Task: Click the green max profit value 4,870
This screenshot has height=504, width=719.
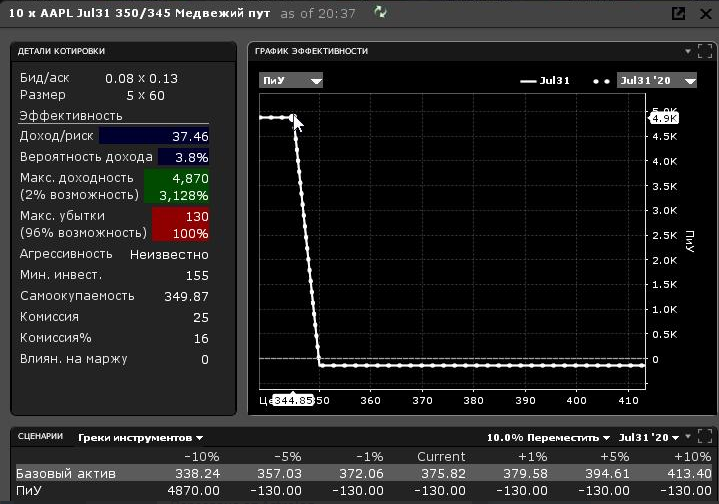Action: 190,178
